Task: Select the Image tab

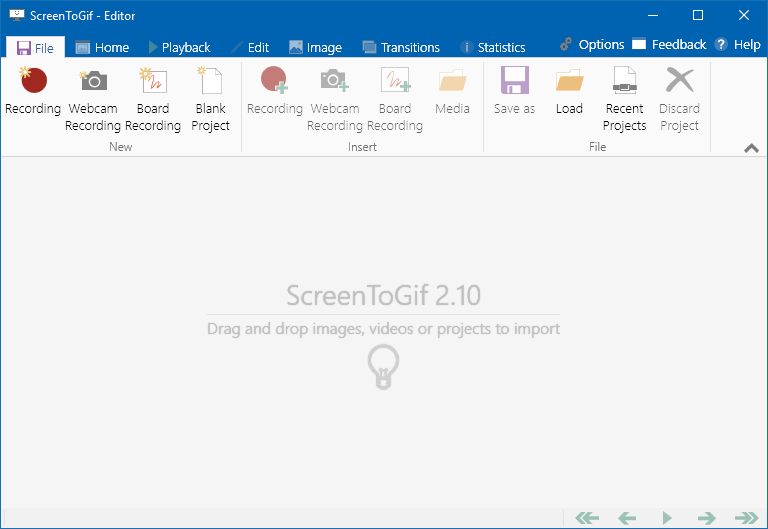Action: (x=315, y=48)
